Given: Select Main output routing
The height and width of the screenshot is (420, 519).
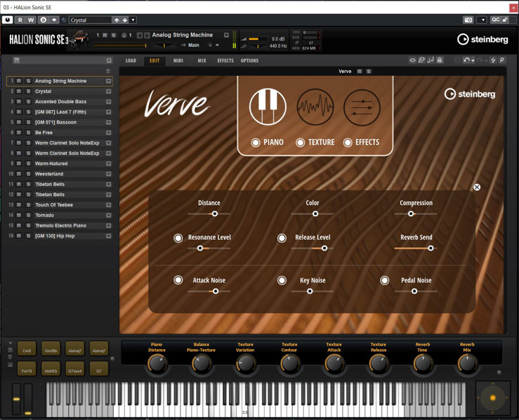Looking at the screenshot, I should 194,46.
